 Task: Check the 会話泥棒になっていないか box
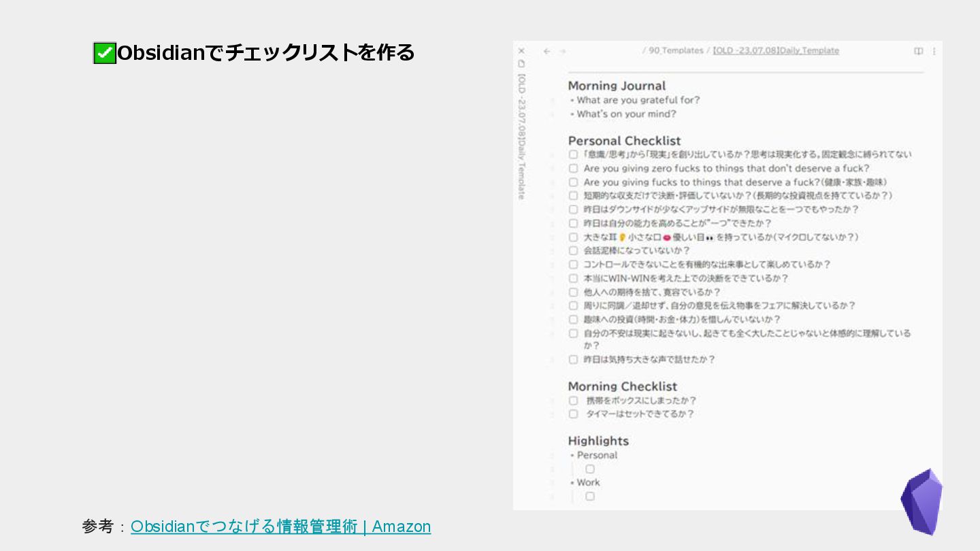tap(573, 251)
